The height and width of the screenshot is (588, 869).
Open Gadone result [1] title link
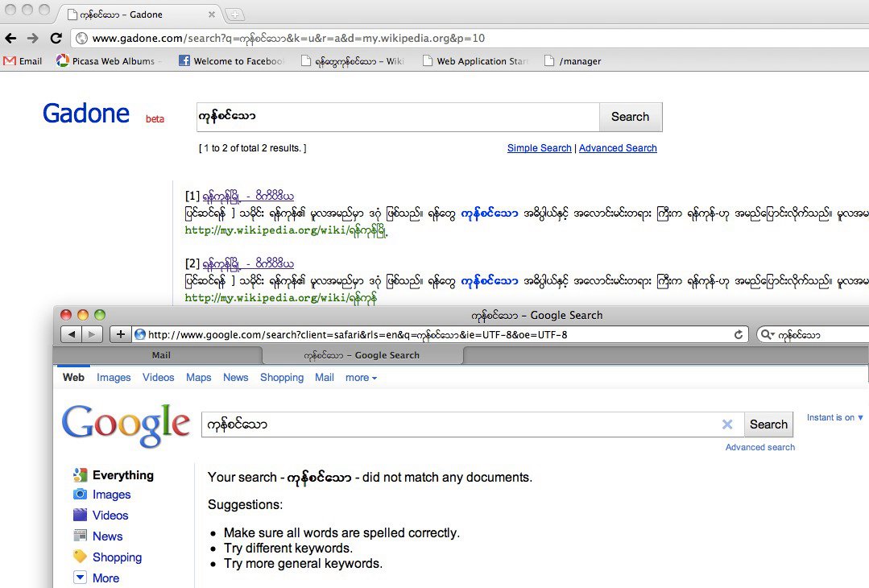tap(248, 197)
